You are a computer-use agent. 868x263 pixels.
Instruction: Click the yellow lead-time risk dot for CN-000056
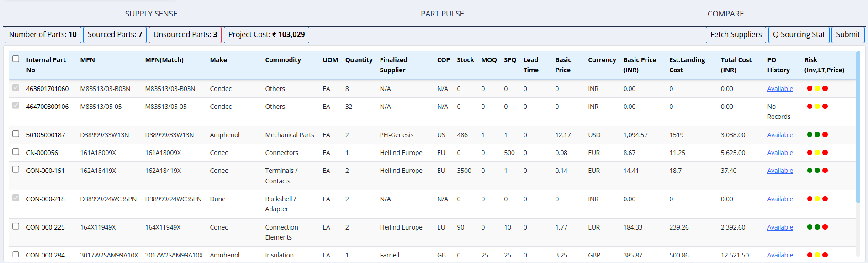(817, 152)
